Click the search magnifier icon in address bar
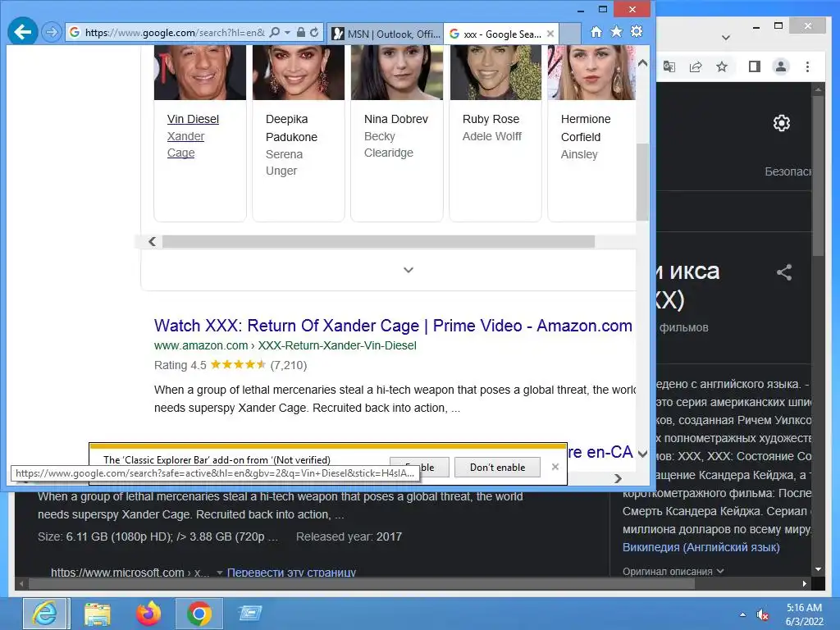 pyautogui.click(x=274, y=32)
